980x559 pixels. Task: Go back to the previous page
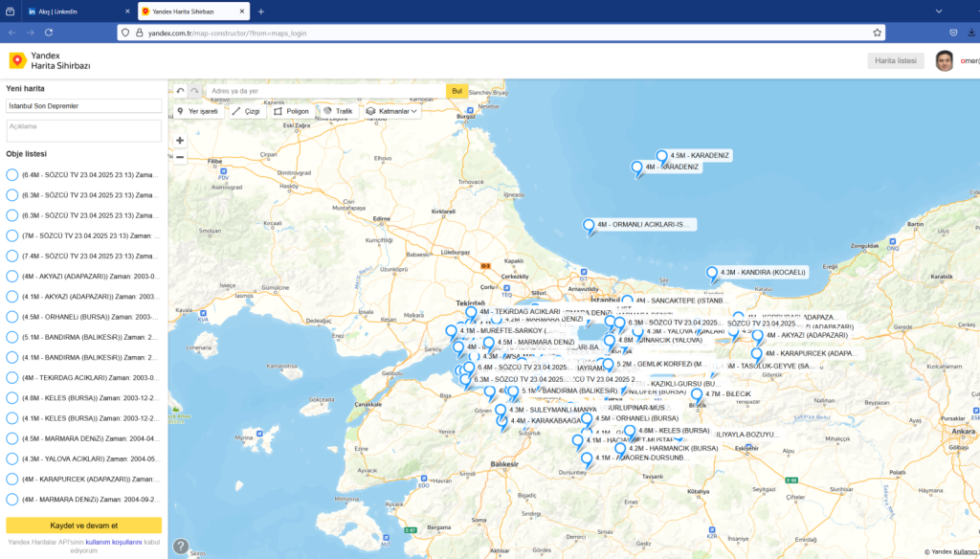pyautogui.click(x=12, y=33)
